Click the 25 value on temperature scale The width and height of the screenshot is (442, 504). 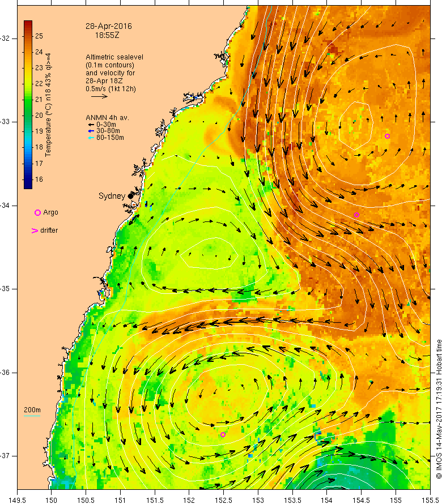click(x=39, y=36)
